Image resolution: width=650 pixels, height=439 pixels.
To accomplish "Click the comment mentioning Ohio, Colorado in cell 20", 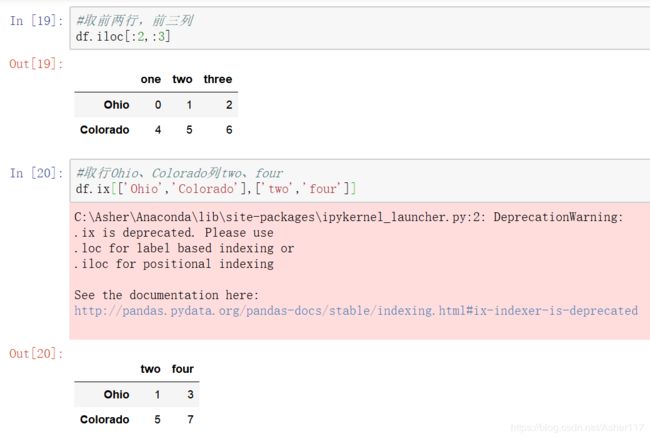I will click(x=179, y=173).
